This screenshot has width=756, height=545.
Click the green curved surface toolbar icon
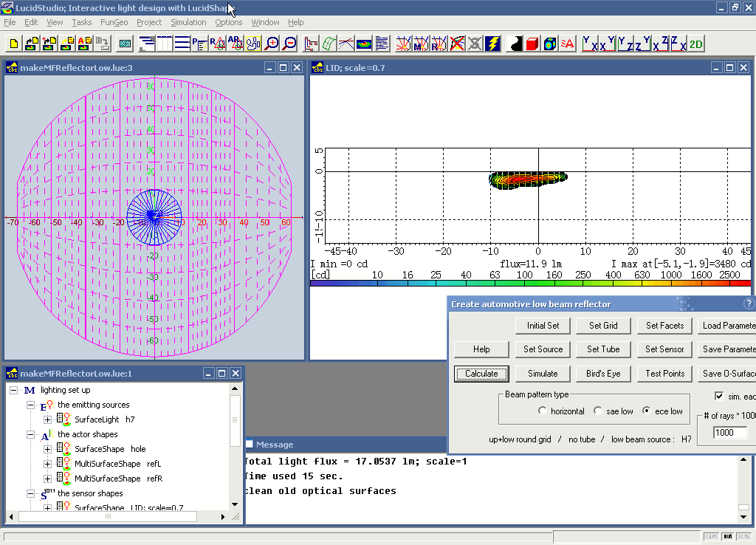coord(329,44)
